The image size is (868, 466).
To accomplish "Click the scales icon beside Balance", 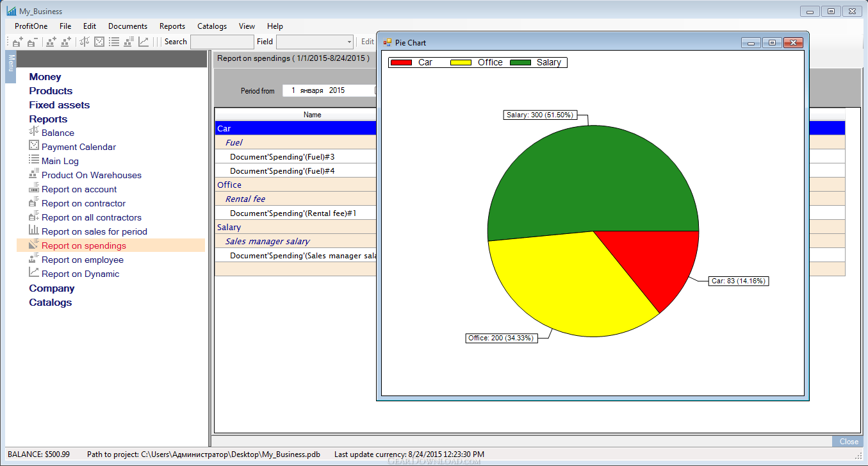I will click(x=34, y=131).
